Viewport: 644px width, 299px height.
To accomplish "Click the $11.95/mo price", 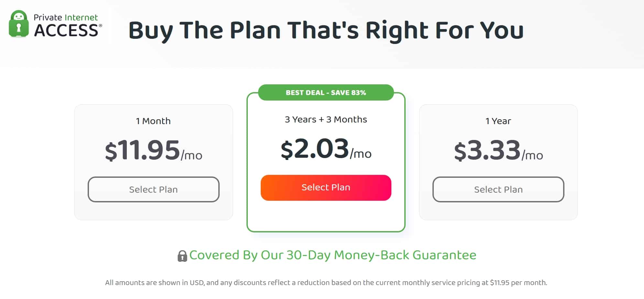I will 154,150.
